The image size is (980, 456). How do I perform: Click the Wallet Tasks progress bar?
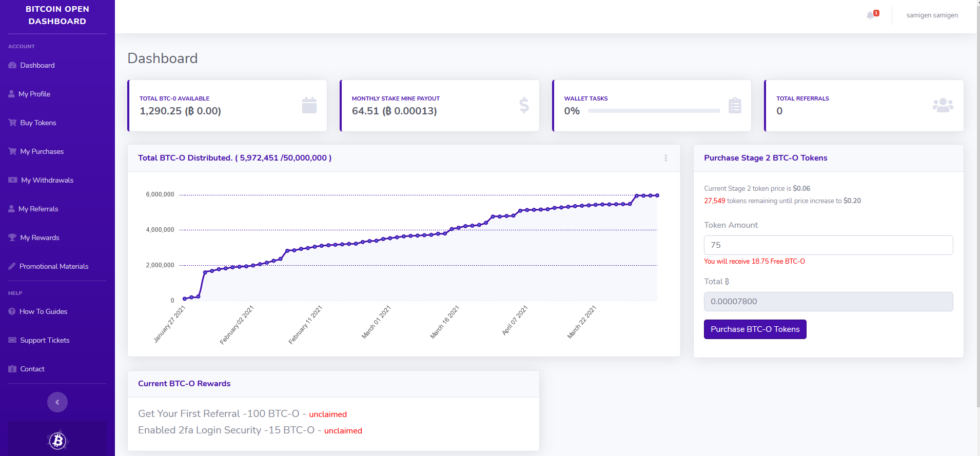click(x=654, y=111)
